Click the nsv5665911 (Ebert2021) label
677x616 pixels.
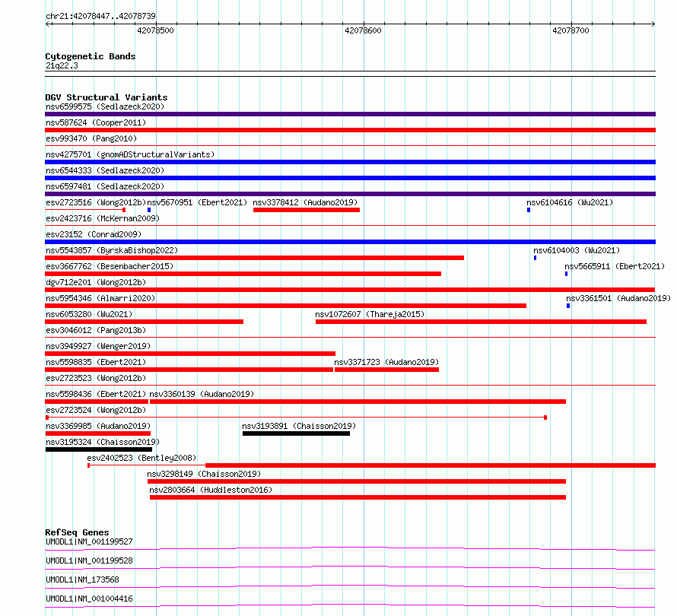coord(615,266)
